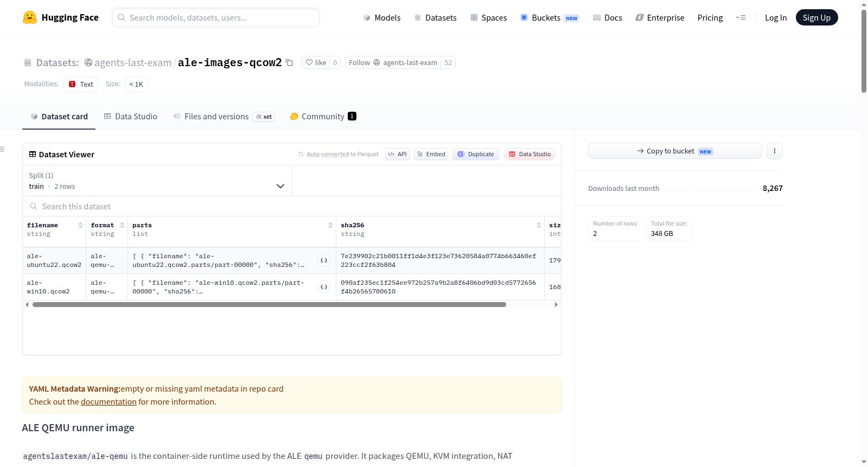Open the Docs page
868x467 pixels.
[608, 17]
